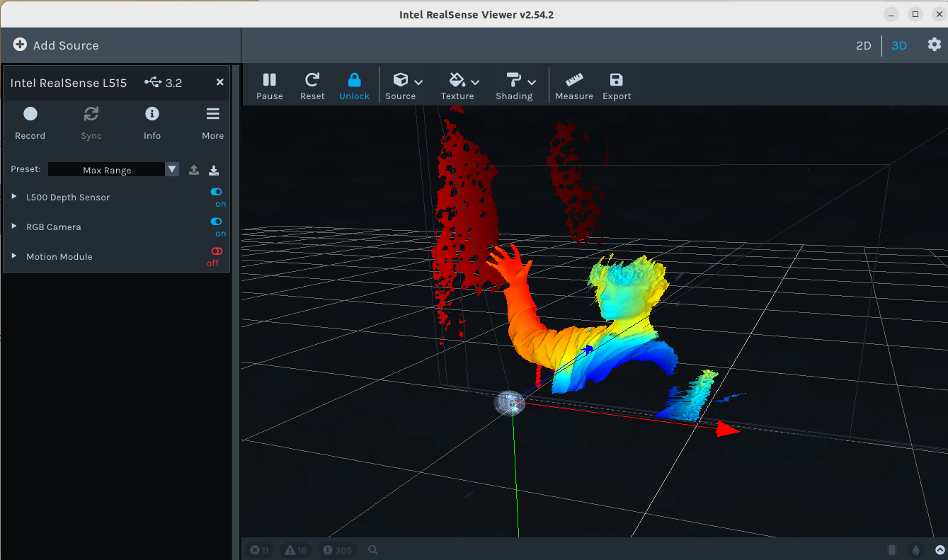Turn on the Motion Module toggle

216,251
